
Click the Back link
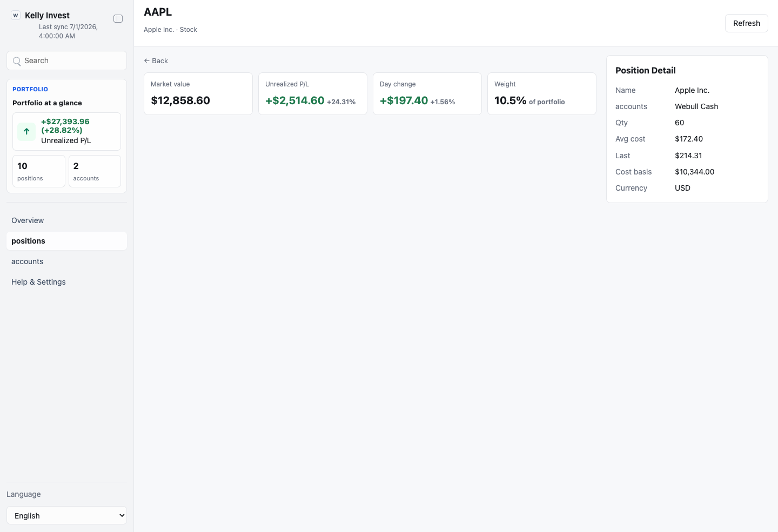(x=156, y=61)
